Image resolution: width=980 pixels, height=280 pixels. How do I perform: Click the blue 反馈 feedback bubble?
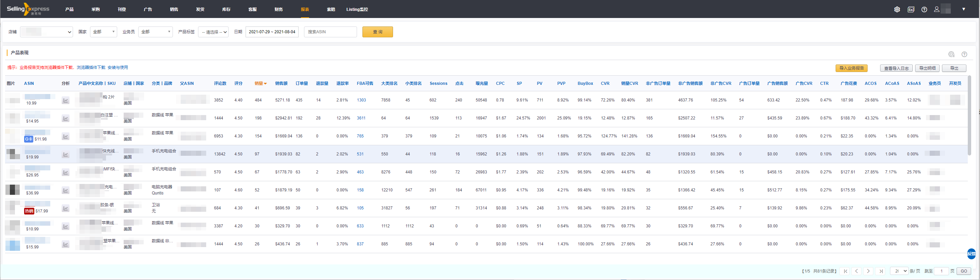[x=971, y=254]
